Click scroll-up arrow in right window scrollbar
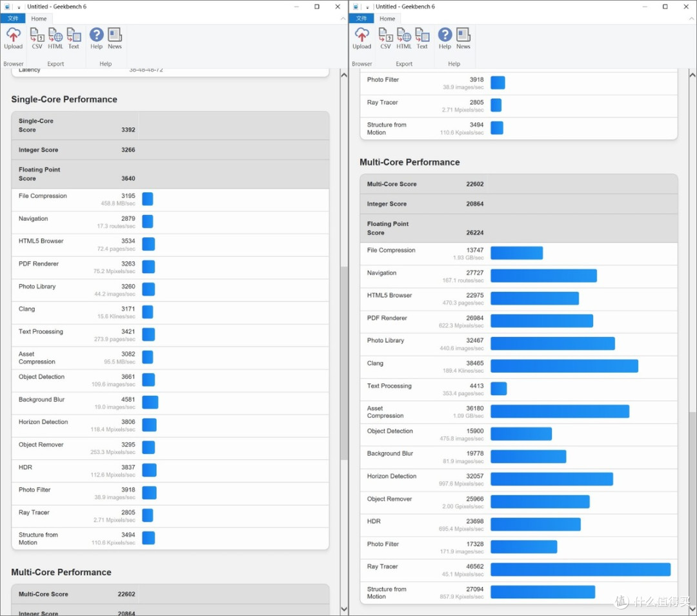The width and height of the screenshot is (697, 616). [692, 75]
